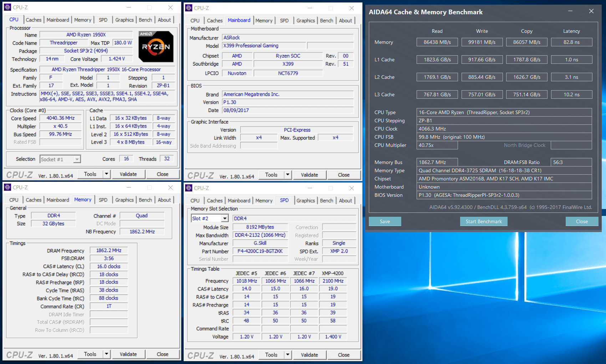The height and width of the screenshot is (364, 606).
Task: Click Validate in the CPU window
Action: tap(128, 174)
